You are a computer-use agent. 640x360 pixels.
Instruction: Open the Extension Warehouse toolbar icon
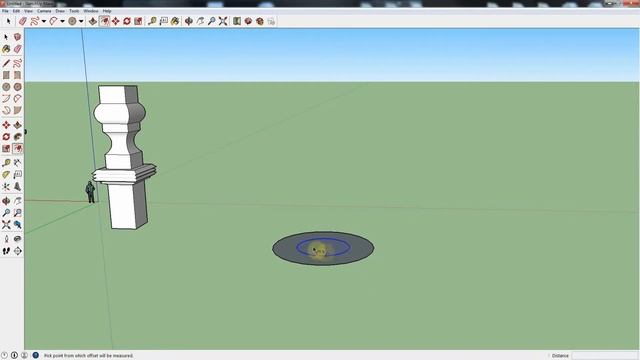[248, 21]
